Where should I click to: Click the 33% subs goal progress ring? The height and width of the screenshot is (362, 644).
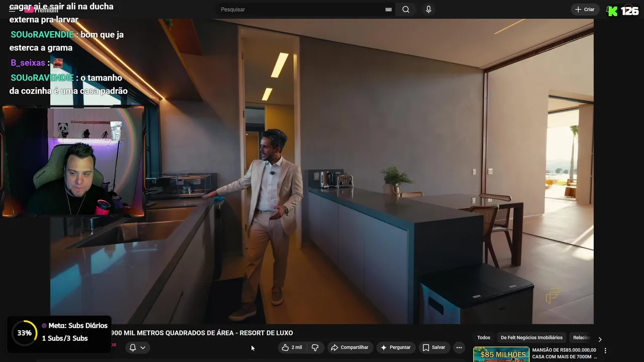[24, 333]
